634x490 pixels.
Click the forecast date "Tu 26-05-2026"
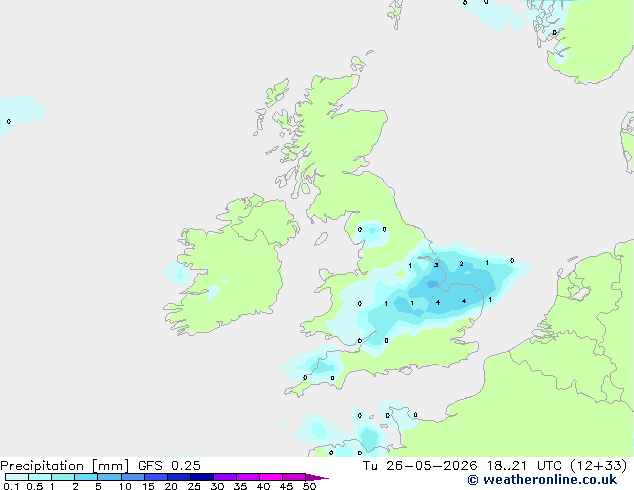pos(420,466)
